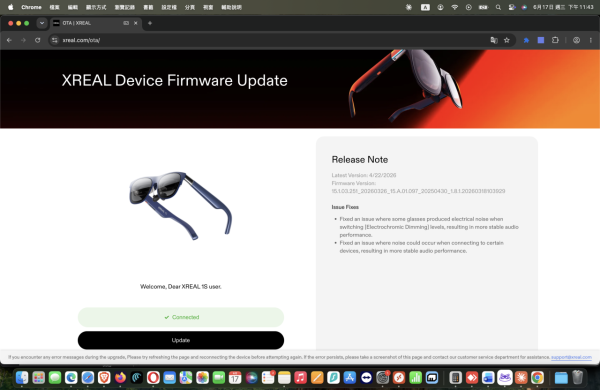Open Music from the Dock
600x390 pixels.
[301, 378]
